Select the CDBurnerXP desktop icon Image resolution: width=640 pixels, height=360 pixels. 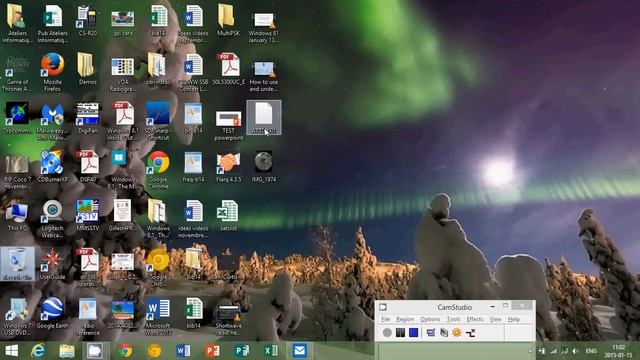[x=52, y=166]
